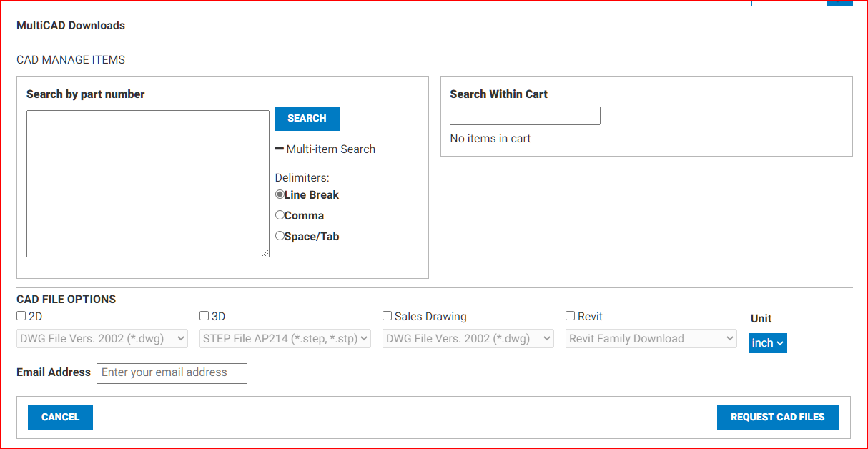Screen dimensions: 868x449
Task: Open the Revit Family Download dropdown
Action: (651, 339)
